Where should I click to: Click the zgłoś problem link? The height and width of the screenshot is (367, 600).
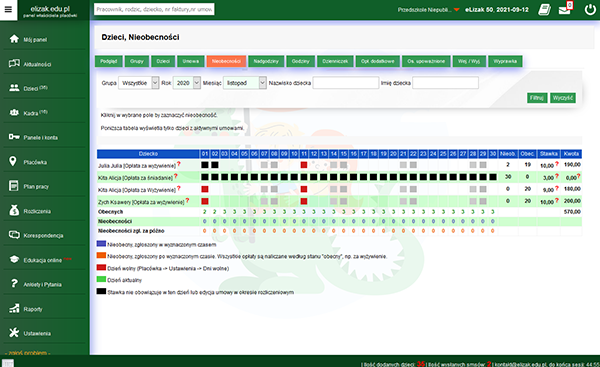[28, 352]
